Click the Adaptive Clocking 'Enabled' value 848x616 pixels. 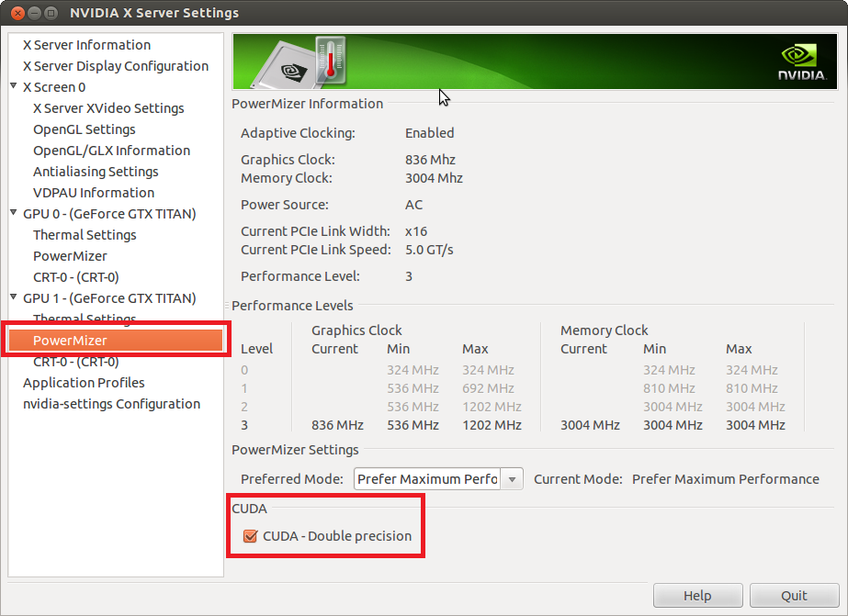click(x=429, y=133)
